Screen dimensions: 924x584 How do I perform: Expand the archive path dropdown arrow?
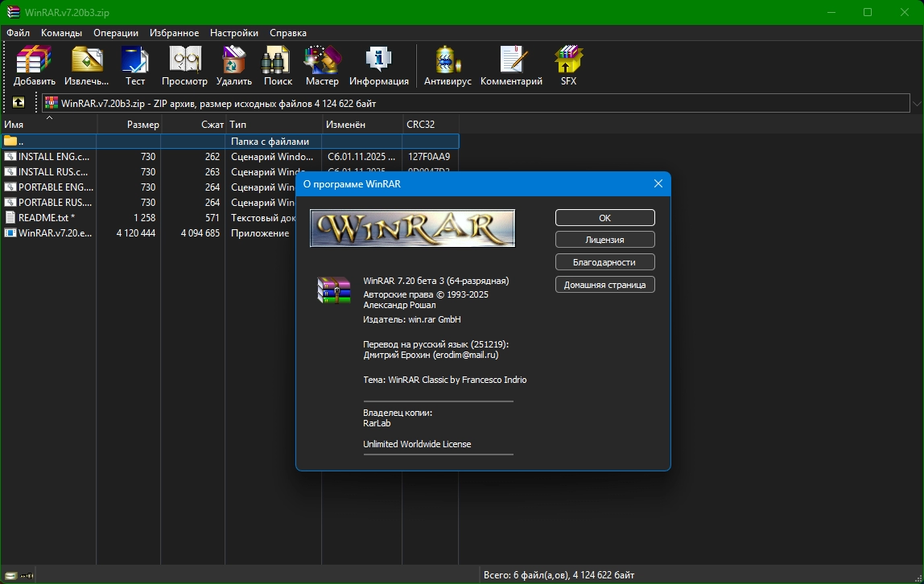916,104
